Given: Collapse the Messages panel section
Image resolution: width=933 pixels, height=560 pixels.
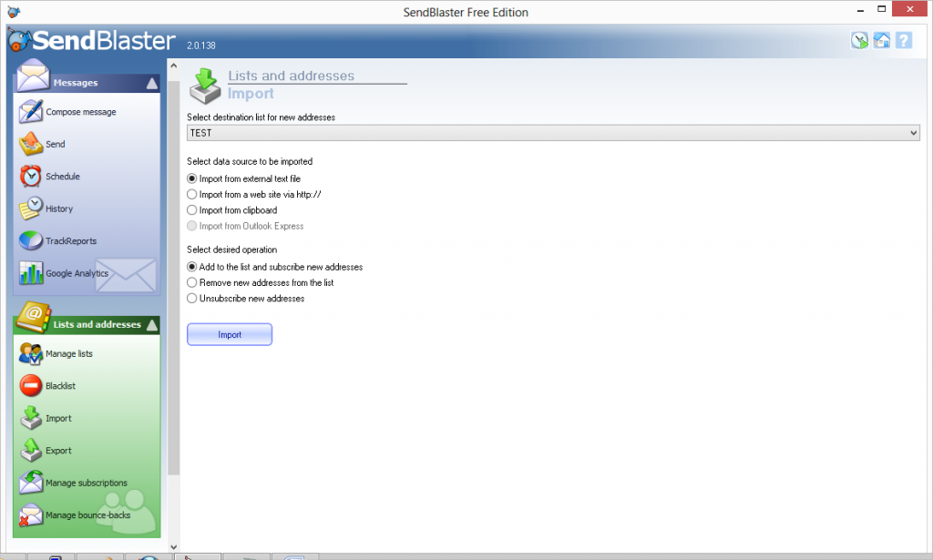Looking at the screenshot, I should (x=151, y=83).
